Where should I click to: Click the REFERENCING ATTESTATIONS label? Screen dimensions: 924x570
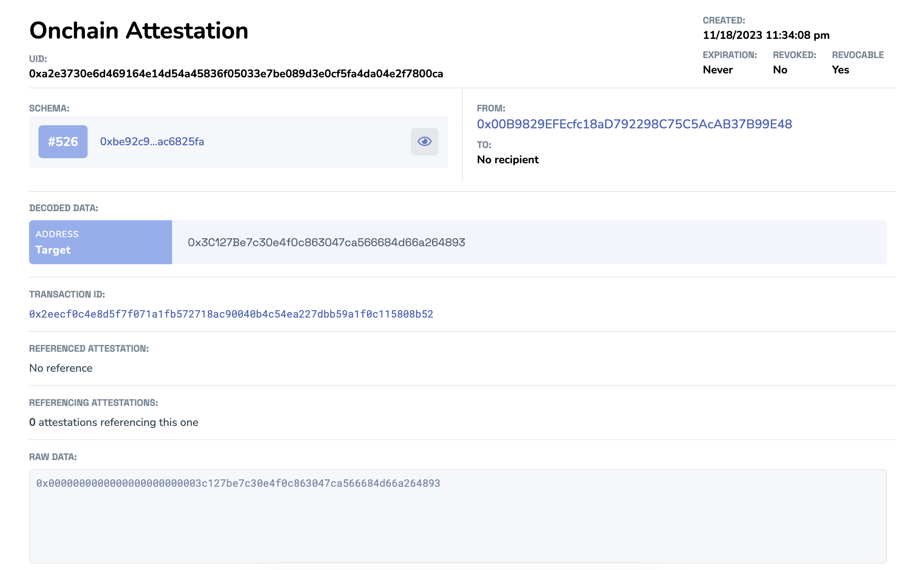coord(93,403)
